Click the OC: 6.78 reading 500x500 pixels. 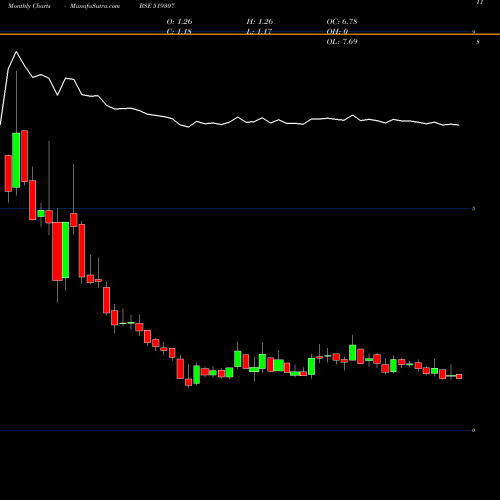point(342,21)
